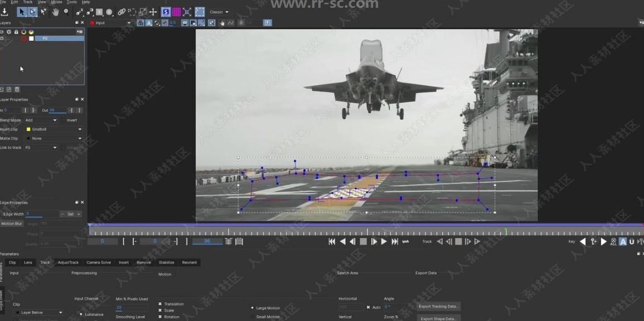Uncheck the Translation motion option
The height and width of the screenshot is (321, 644).
[x=160, y=304]
